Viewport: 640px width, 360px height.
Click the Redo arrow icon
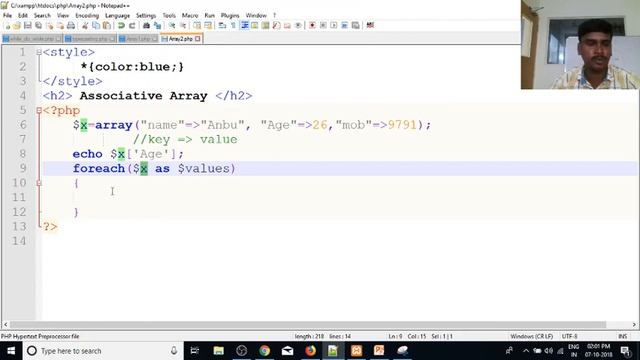[x=132, y=26]
